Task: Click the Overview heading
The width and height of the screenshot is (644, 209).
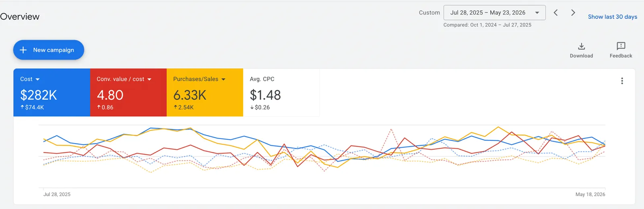Action: point(20,16)
